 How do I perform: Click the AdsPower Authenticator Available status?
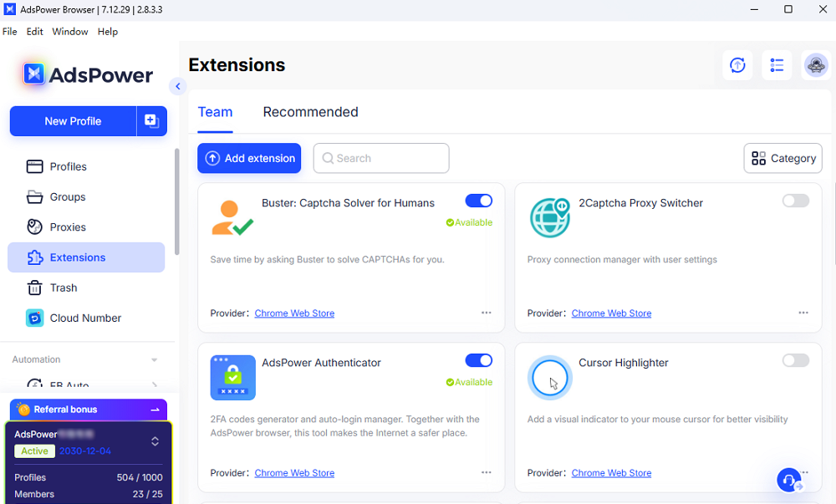469,383
